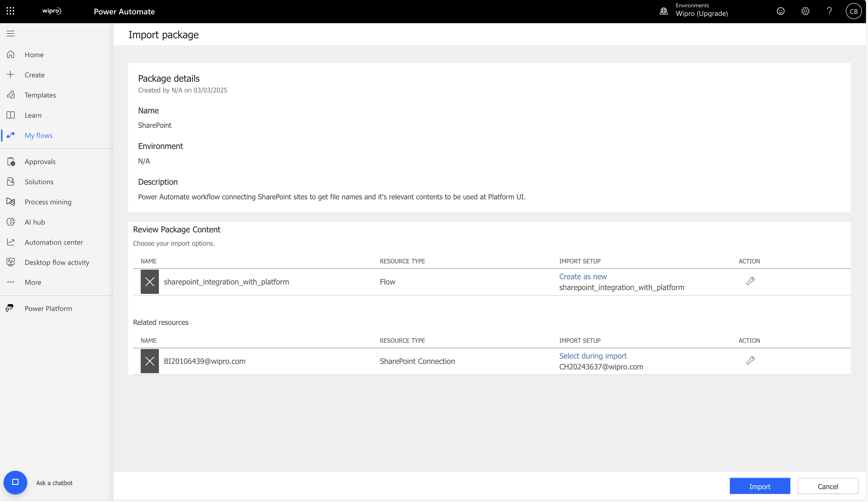Open Templates page from sidebar
The image size is (868, 502).
click(x=40, y=95)
